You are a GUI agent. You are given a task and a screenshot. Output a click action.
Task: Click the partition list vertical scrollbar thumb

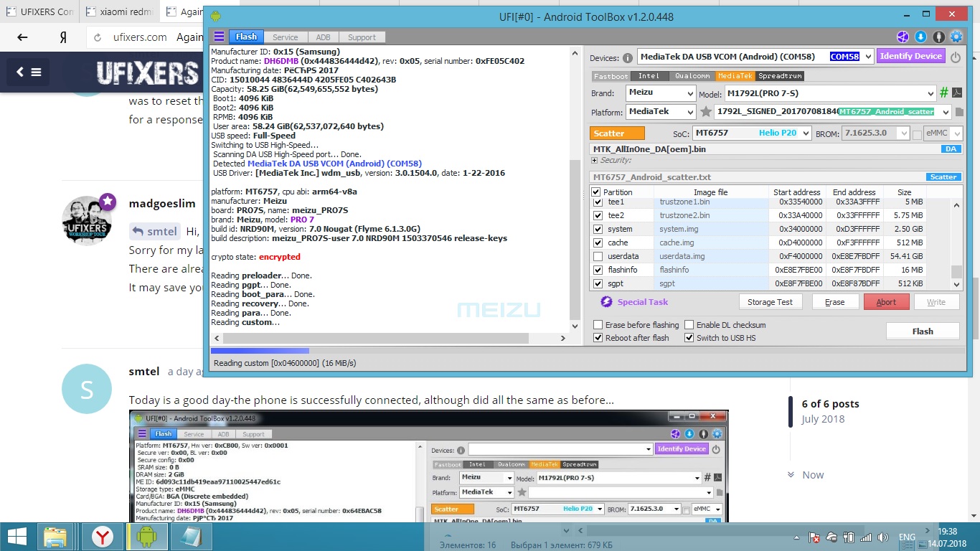[956, 271]
